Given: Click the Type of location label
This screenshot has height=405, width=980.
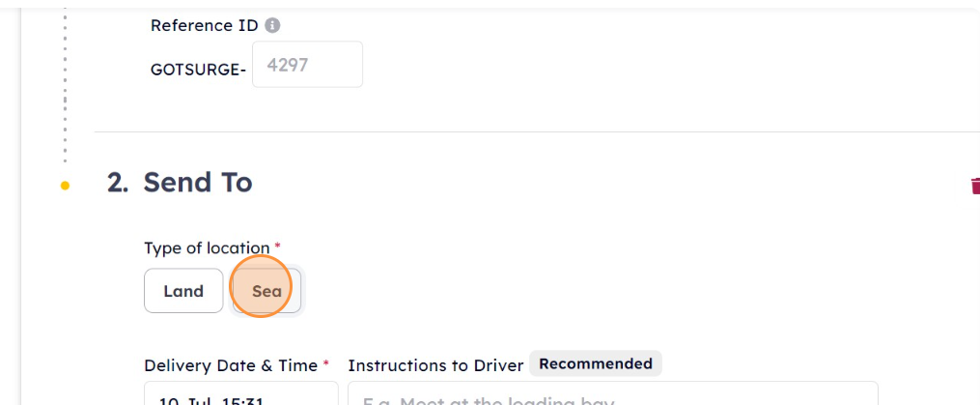Looking at the screenshot, I should coord(207,247).
